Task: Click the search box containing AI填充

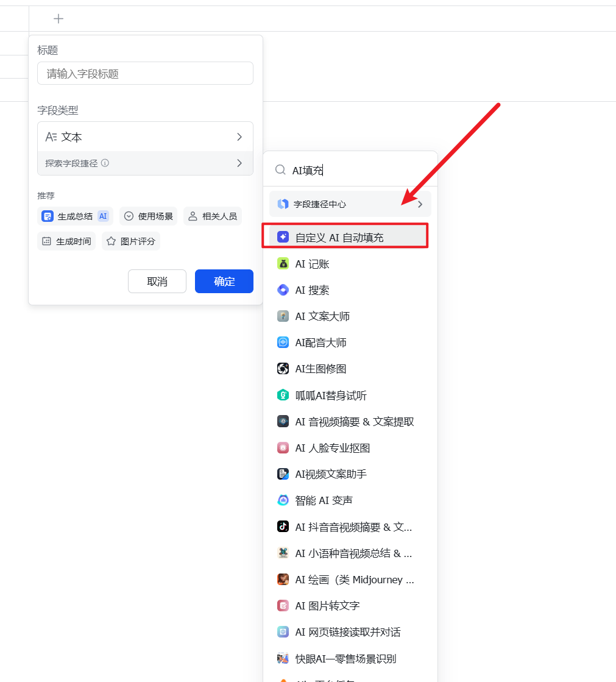Action: (350, 170)
